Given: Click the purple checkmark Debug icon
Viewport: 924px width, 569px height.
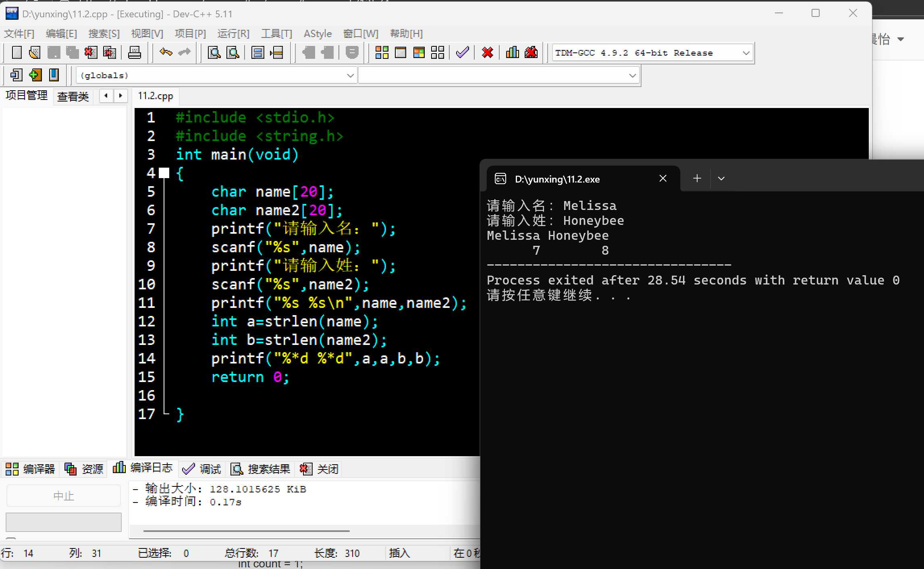Looking at the screenshot, I should (462, 53).
